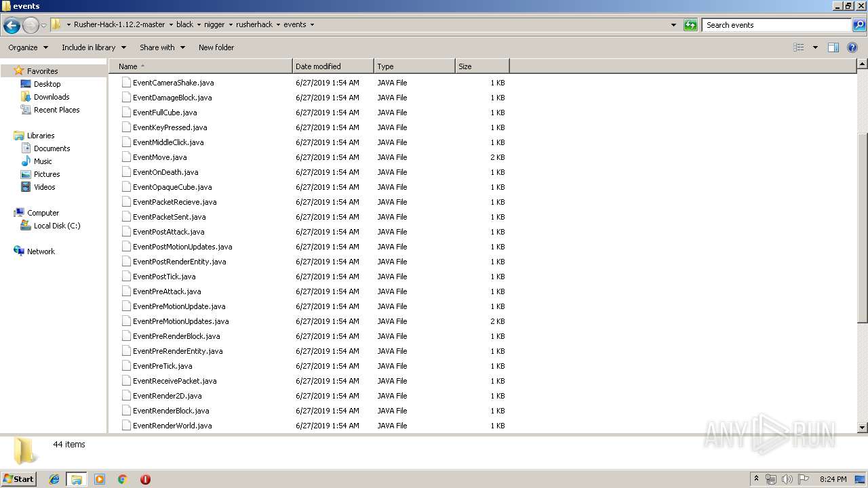Click the EventPreTick.java file icon
Image resolution: width=868 pixels, height=488 pixels.
point(126,365)
